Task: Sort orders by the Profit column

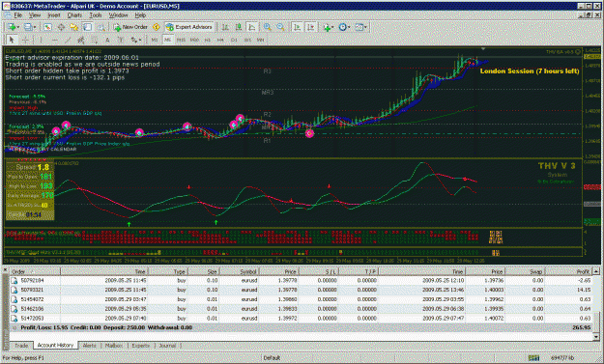Action: coord(569,271)
